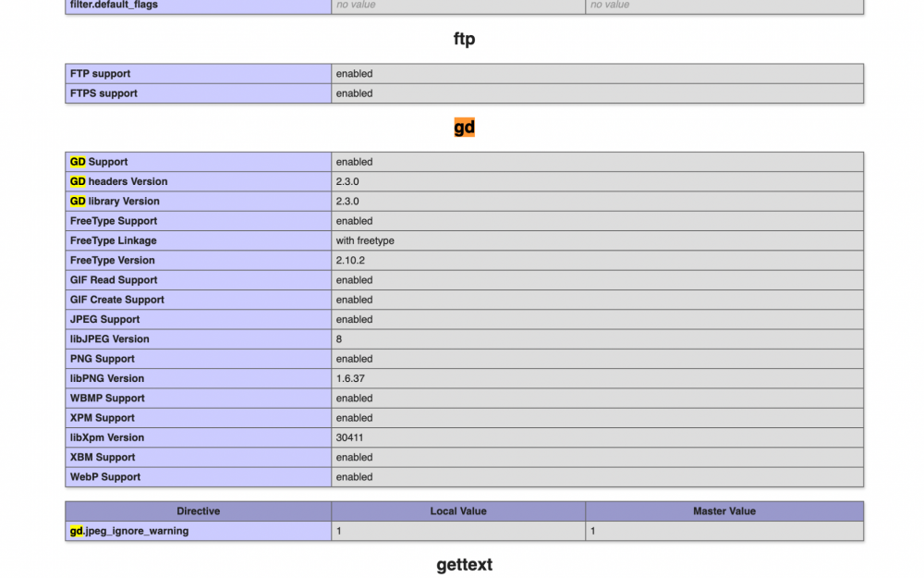Click the '8' libJPEG version value
Screen dimensions: 924x578
point(339,339)
